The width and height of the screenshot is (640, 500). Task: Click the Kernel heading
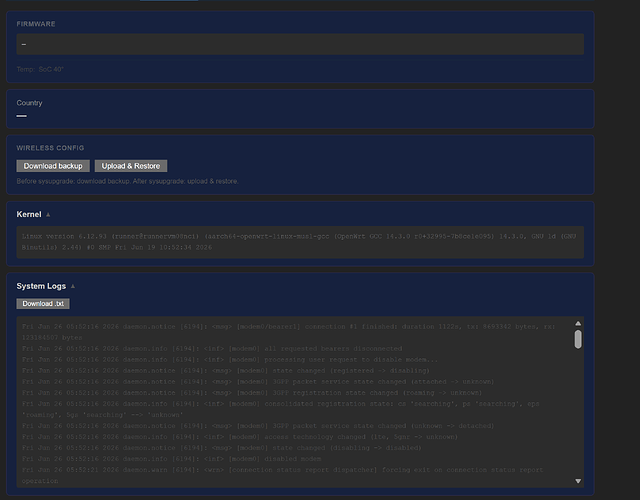(29, 214)
